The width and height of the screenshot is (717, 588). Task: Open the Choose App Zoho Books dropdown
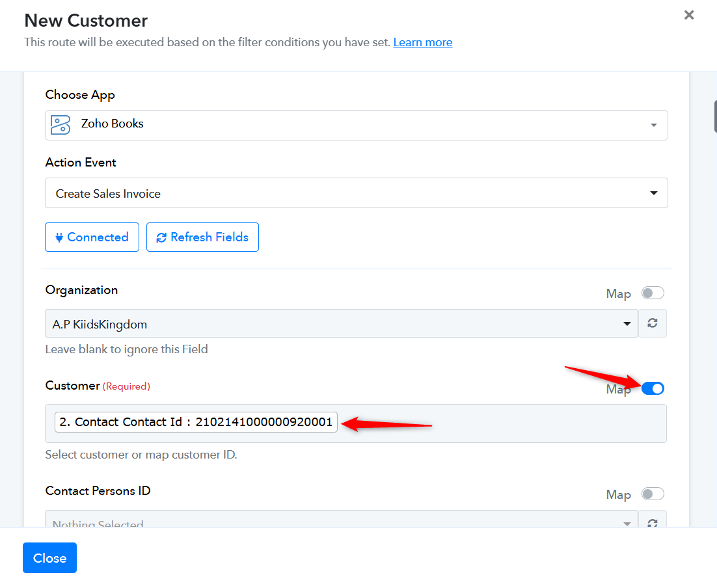click(356, 125)
